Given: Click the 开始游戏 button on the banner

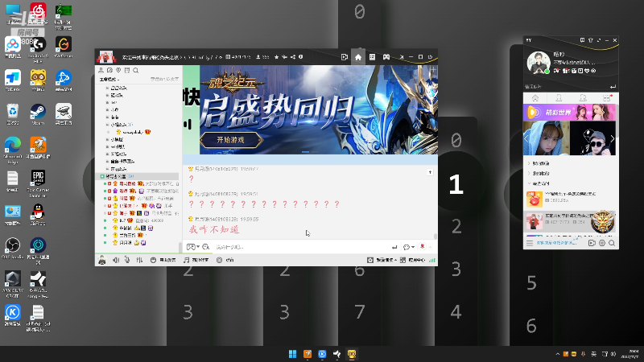Looking at the screenshot, I should pyautogui.click(x=231, y=140).
